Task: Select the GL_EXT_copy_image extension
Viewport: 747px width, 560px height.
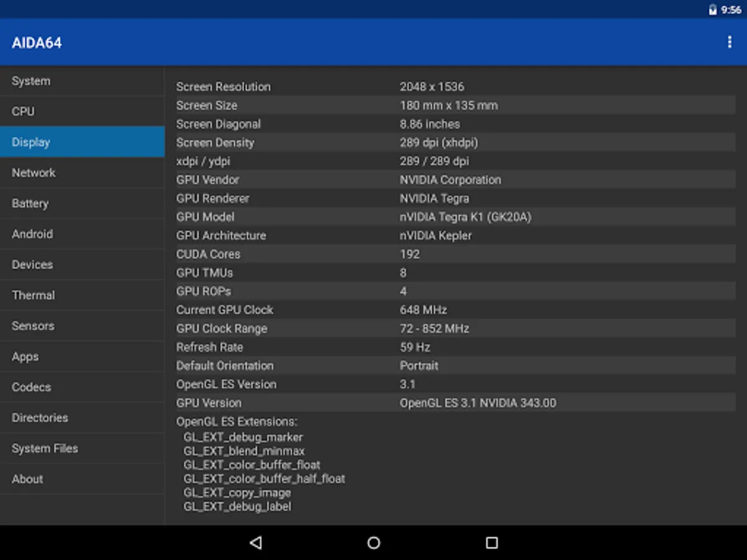Action: point(237,493)
